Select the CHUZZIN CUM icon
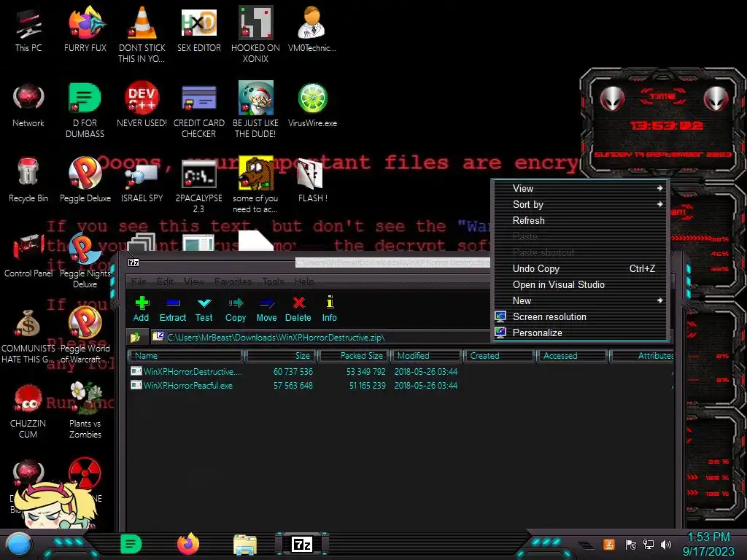Viewport: 747px width, 560px height. click(x=28, y=411)
